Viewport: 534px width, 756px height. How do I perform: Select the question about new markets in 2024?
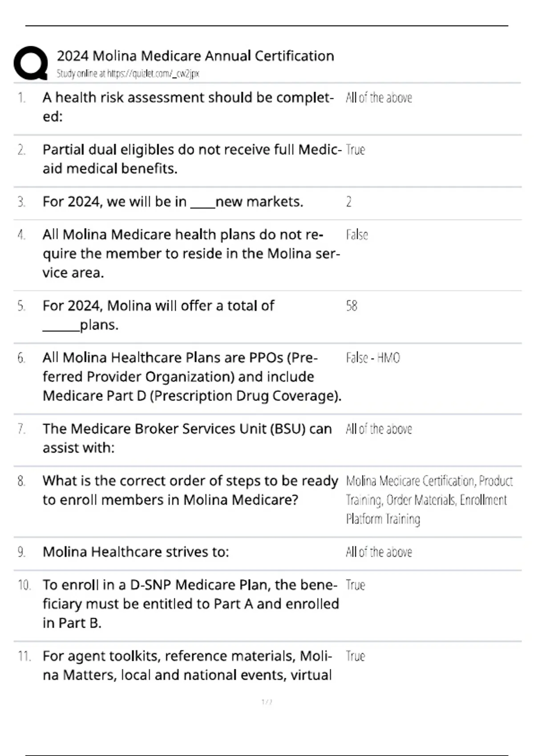[x=173, y=202]
